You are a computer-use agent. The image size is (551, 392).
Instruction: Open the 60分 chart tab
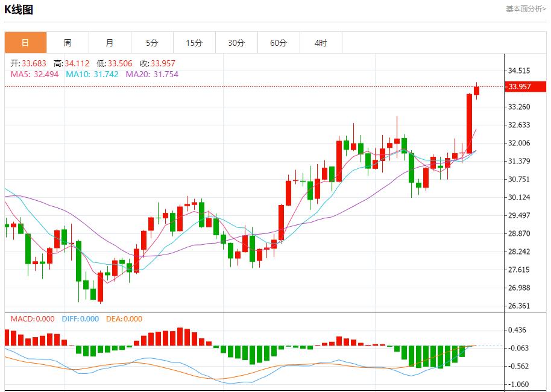point(279,43)
